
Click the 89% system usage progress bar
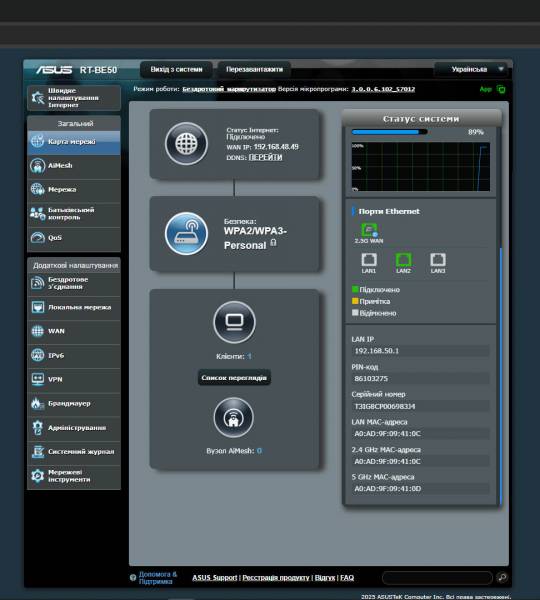click(x=389, y=132)
